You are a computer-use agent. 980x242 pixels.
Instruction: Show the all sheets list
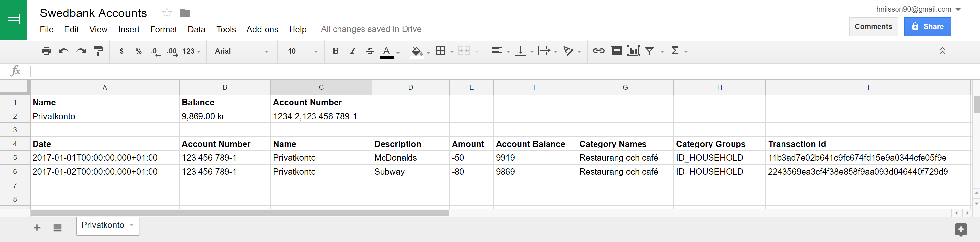click(58, 228)
